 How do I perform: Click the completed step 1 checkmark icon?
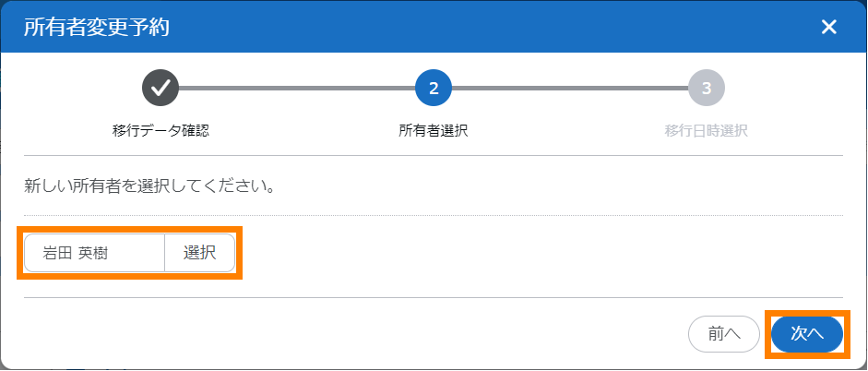160,88
